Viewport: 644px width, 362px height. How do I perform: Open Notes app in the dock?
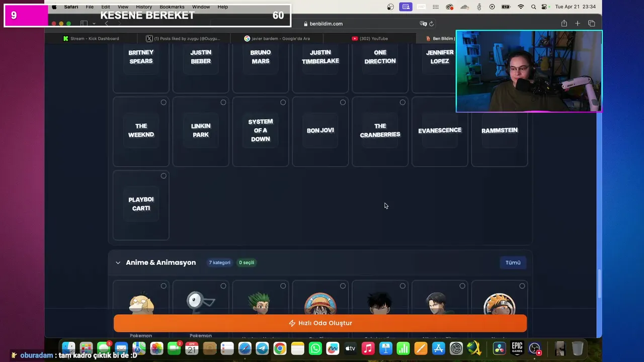pyautogui.click(x=297, y=348)
